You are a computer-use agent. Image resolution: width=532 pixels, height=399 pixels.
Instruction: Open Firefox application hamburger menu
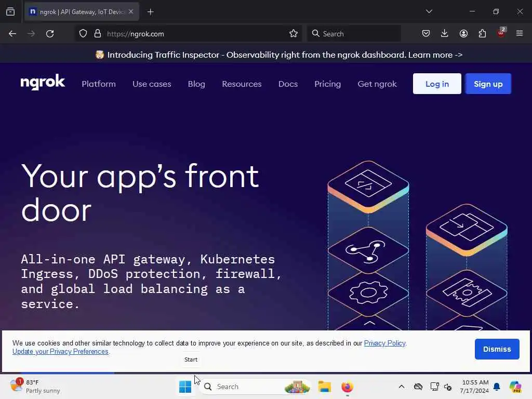pos(520,33)
